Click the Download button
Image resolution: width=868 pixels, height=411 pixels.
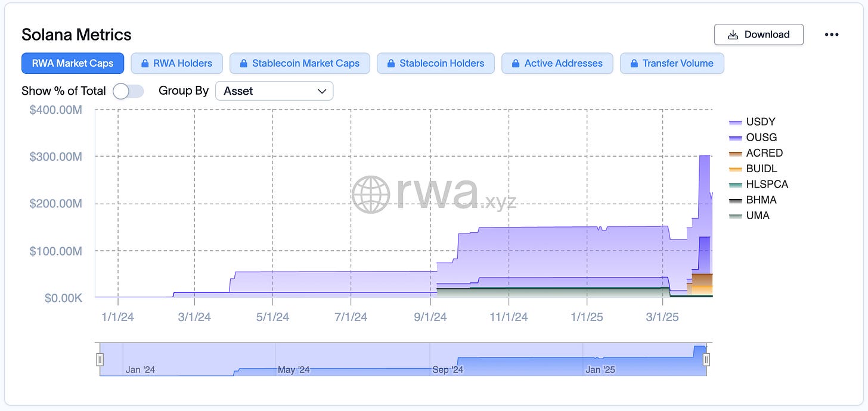coord(759,35)
